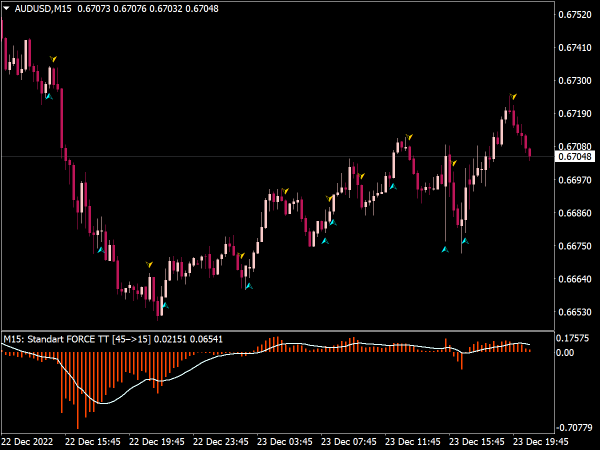Click the 22 Dec 15:45 time label

(93, 442)
